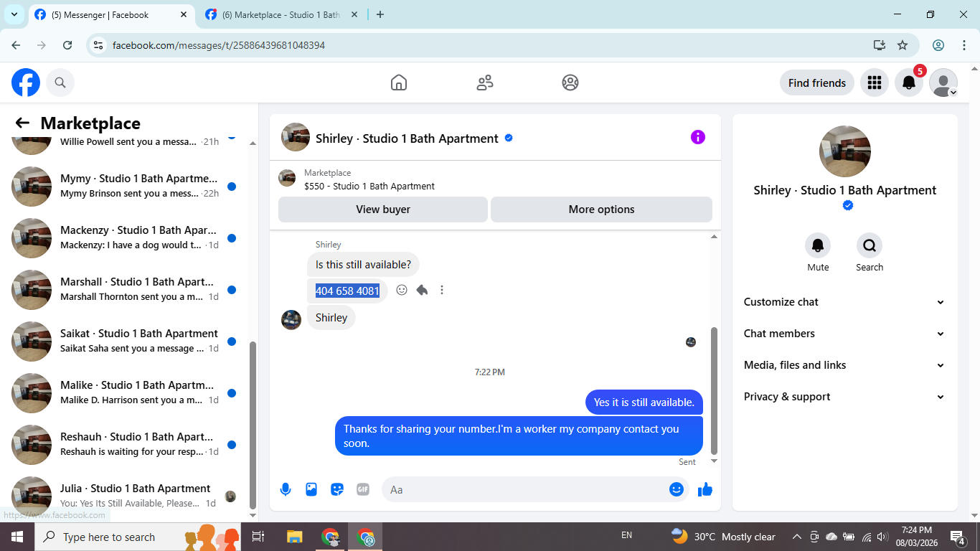Open notifications bell with badge
The width and height of the screenshot is (980, 551).
click(x=909, y=83)
